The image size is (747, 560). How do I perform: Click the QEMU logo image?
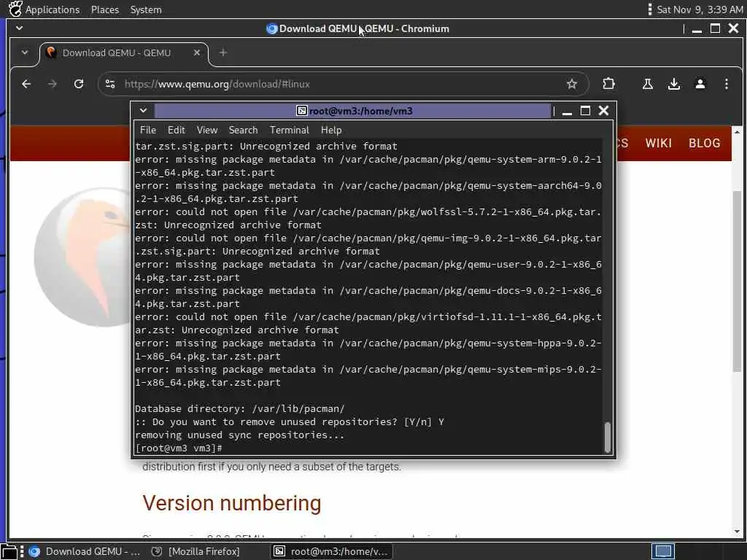83,257
